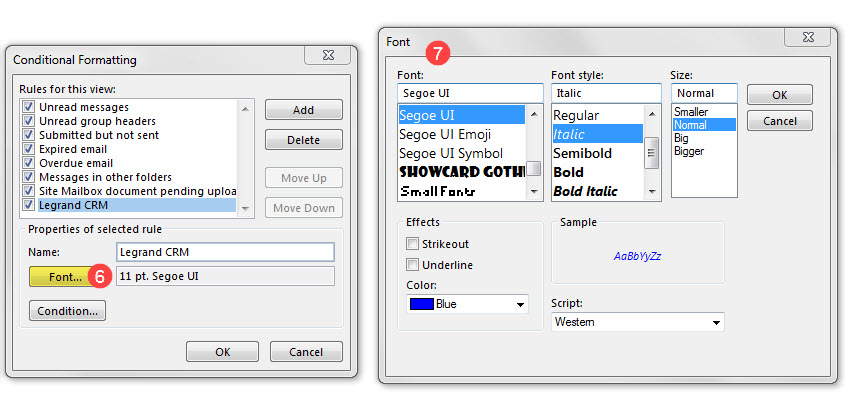Toggle the Overdue email rule checkbox
845x412 pixels.
(x=28, y=163)
